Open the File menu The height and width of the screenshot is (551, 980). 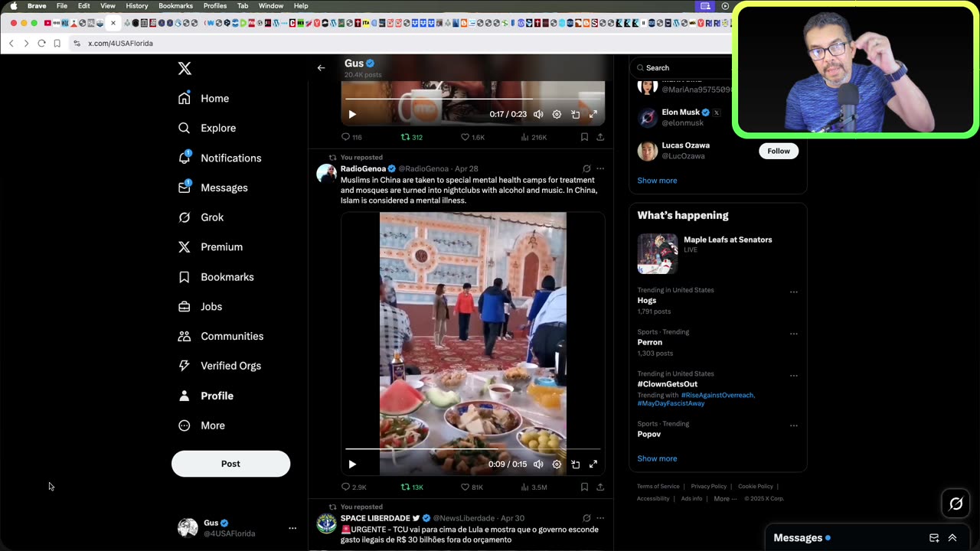62,6
